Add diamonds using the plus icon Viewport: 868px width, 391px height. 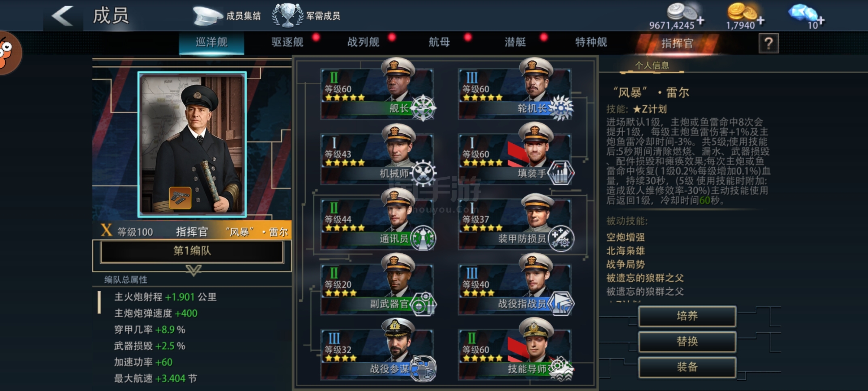(x=821, y=21)
